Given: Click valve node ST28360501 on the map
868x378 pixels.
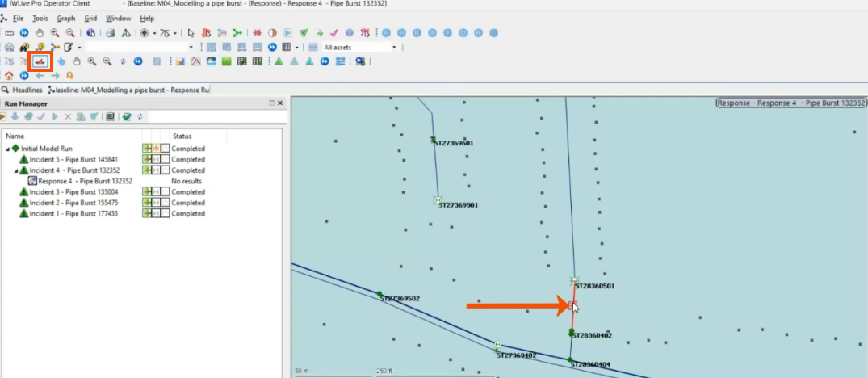Looking at the screenshot, I should coord(575,280).
